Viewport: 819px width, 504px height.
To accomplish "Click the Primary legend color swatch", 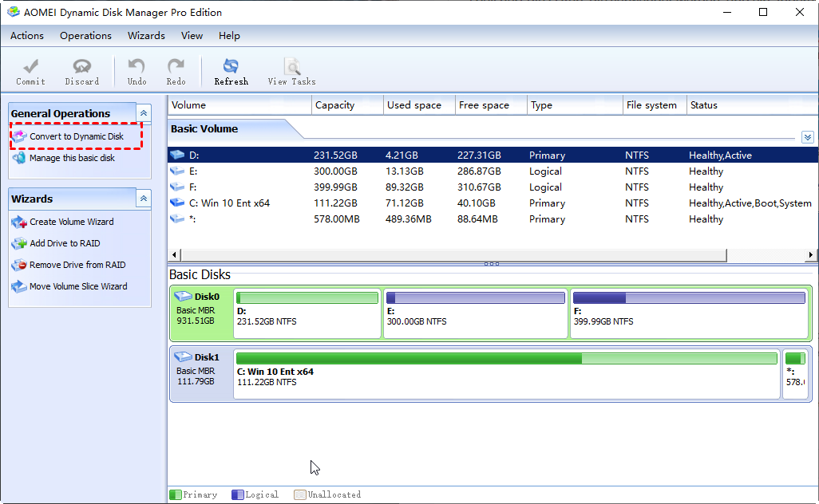I will pos(176,494).
